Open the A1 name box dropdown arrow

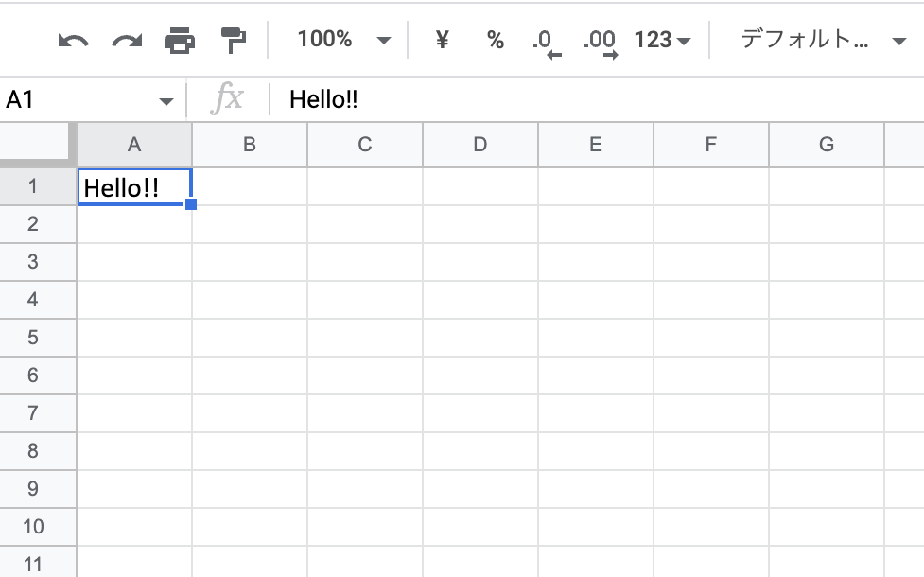pos(166,100)
